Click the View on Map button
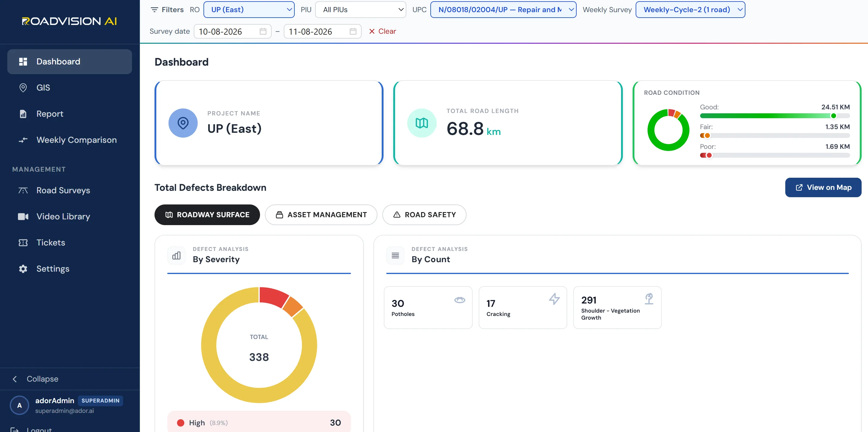Viewport: 868px width, 432px height. (823, 187)
